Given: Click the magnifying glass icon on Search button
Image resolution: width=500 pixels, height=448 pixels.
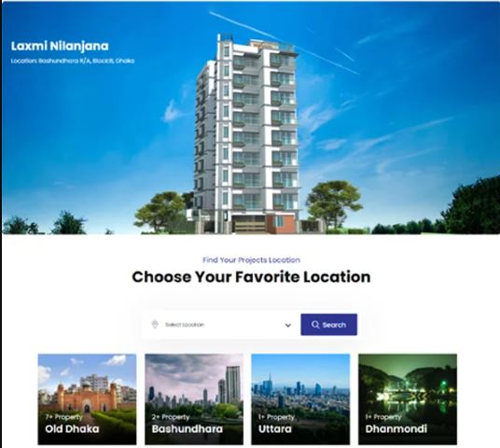Looking at the screenshot, I should [315, 325].
